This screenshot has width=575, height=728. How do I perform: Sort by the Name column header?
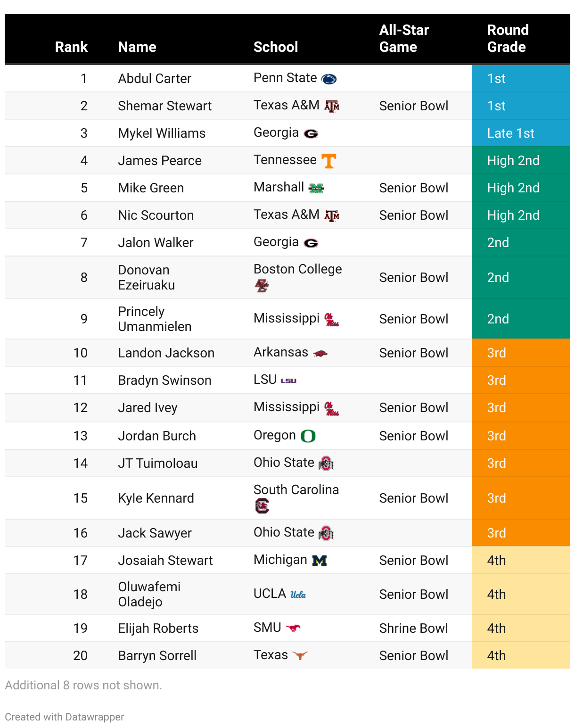(137, 47)
